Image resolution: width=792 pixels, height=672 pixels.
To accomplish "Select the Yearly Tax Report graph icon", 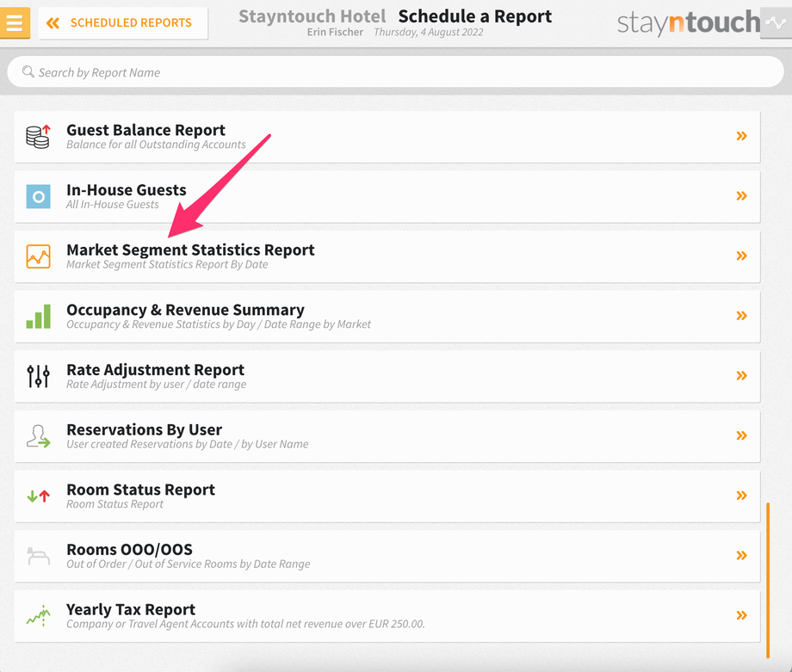I will pos(39,616).
